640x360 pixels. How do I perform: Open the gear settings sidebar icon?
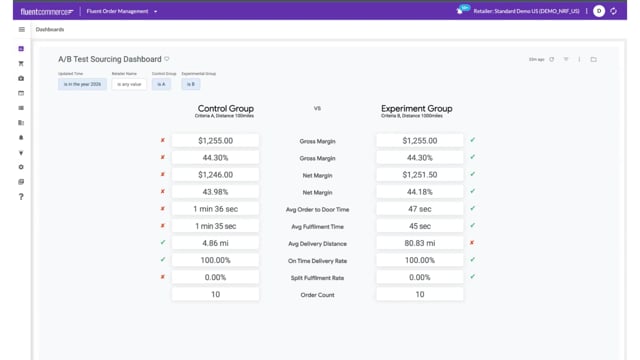[x=21, y=167]
